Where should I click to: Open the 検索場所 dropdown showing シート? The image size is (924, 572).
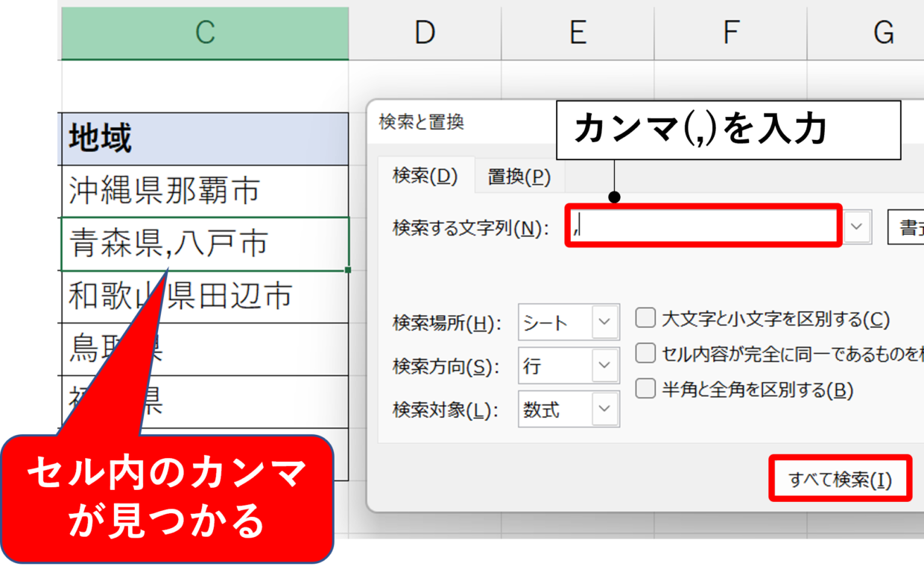569,324
